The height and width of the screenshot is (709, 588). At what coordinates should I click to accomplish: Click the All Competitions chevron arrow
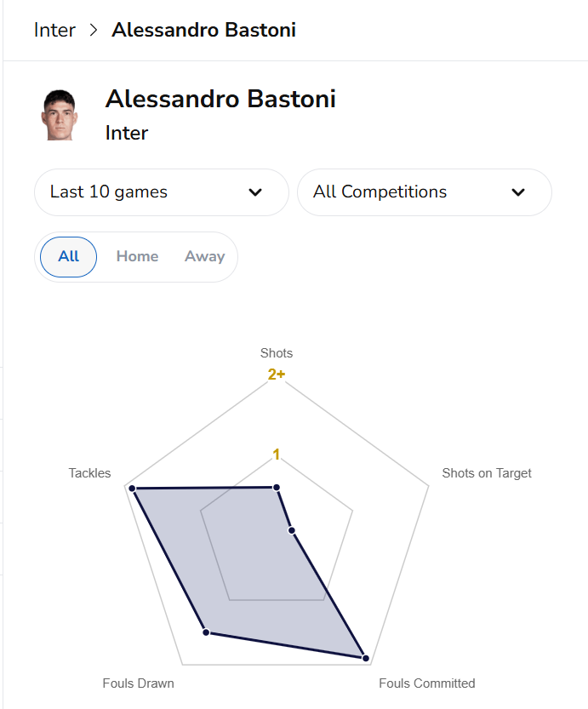[517, 192]
